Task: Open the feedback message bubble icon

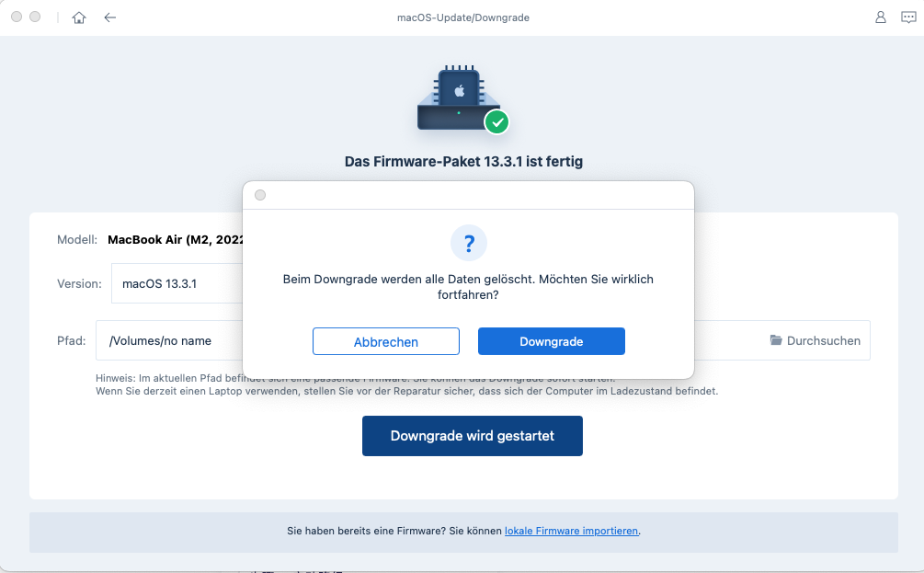Action: [x=908, y=17]
